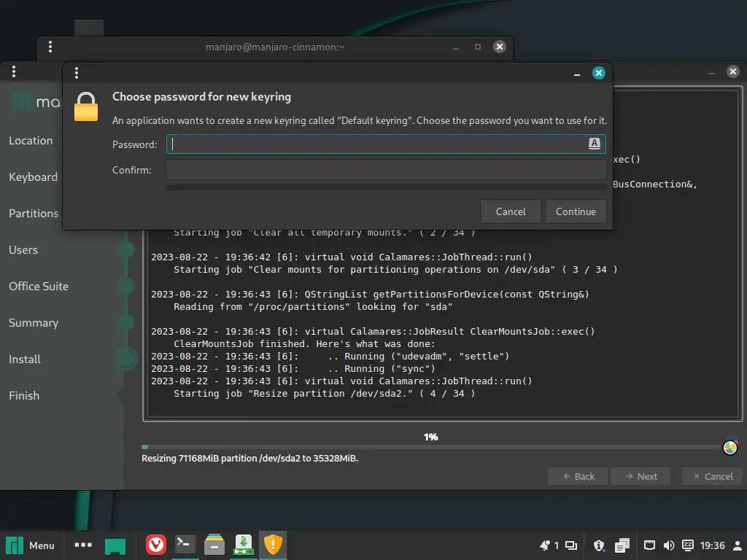Cancel the keyring password dialog
The height and width of the screenshot is (560, 747).
pyautogui.click(x=511, y=211)
